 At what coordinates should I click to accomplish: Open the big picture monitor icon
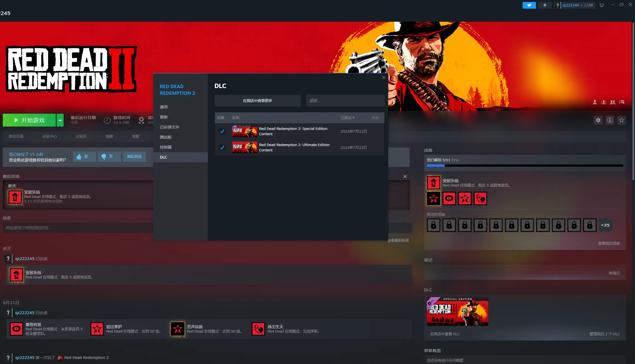(x=602, y=5)
